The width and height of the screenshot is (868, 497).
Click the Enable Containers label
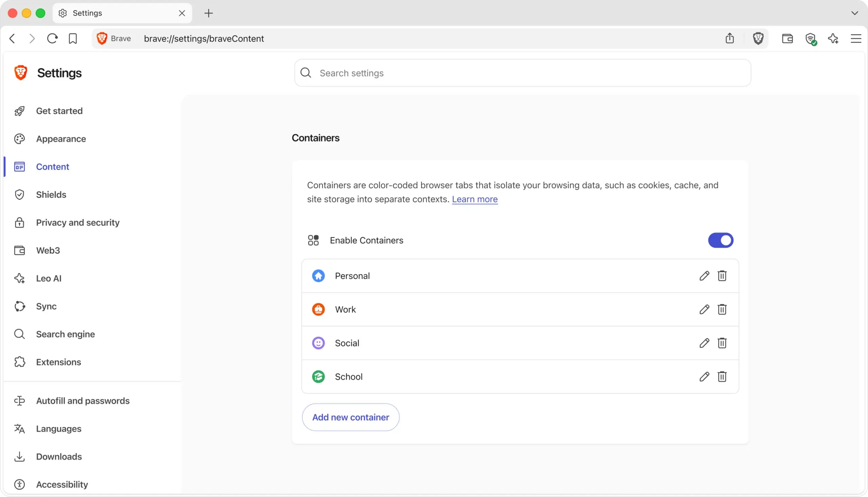click(x=366, y=240)
